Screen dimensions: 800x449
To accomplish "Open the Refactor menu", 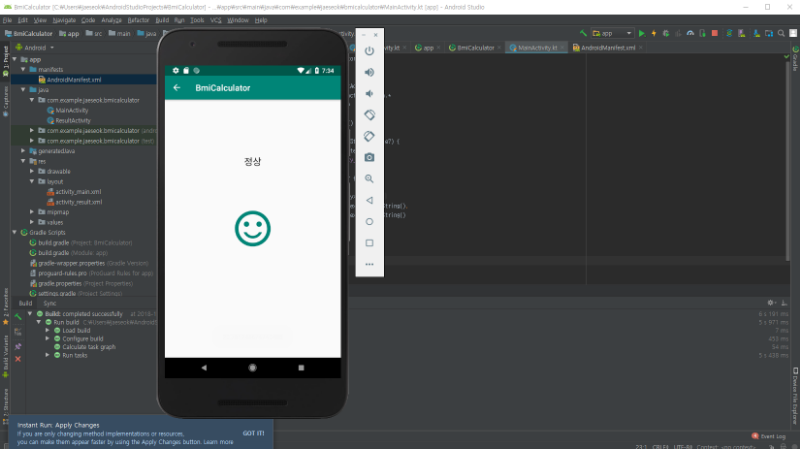I will [138, 20].
